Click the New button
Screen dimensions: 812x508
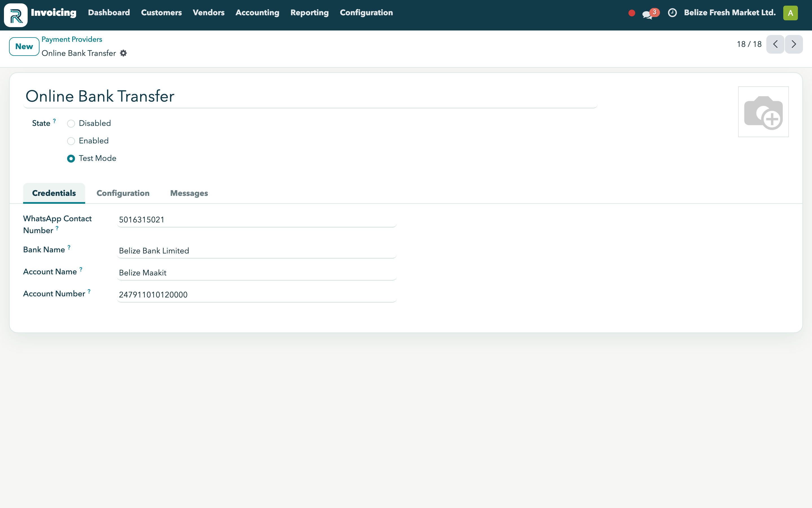pos(24,46)
